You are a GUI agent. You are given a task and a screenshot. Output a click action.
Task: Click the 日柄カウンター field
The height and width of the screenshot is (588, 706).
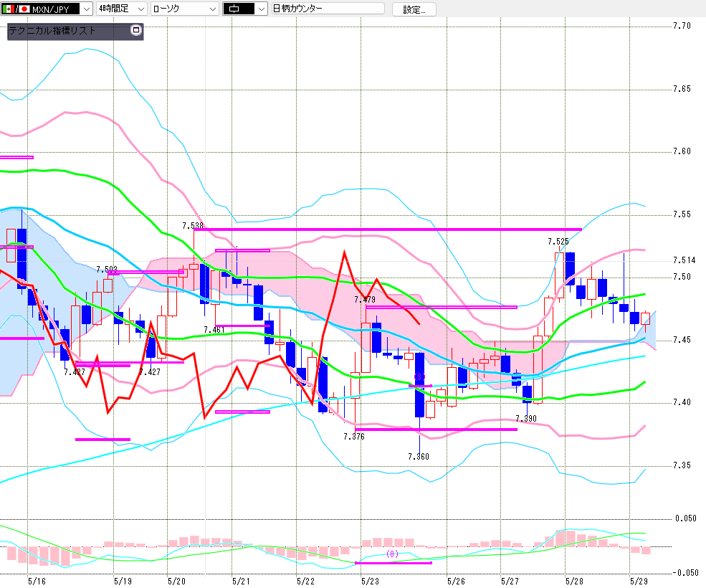pyautogui.click(x=328, y=9)
